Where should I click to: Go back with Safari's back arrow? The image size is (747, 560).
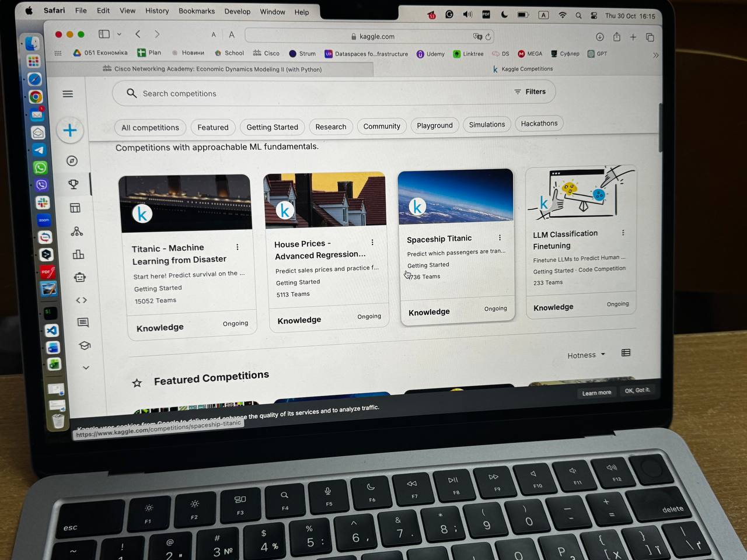138,34
